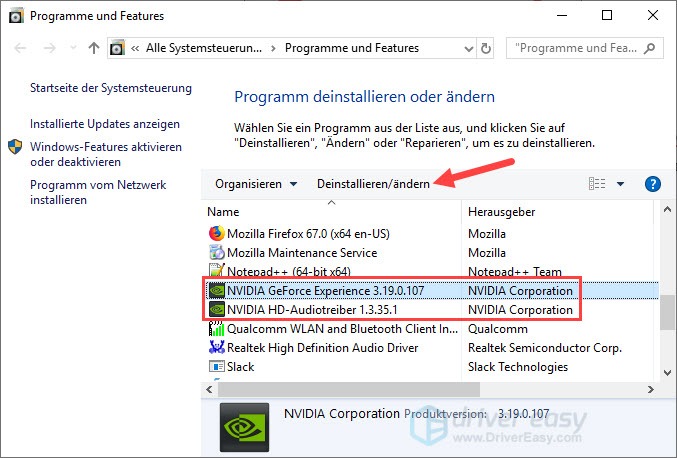
Task: Click the NVIDIA GeForce Experience icon
Action: (x=216, y=291)
